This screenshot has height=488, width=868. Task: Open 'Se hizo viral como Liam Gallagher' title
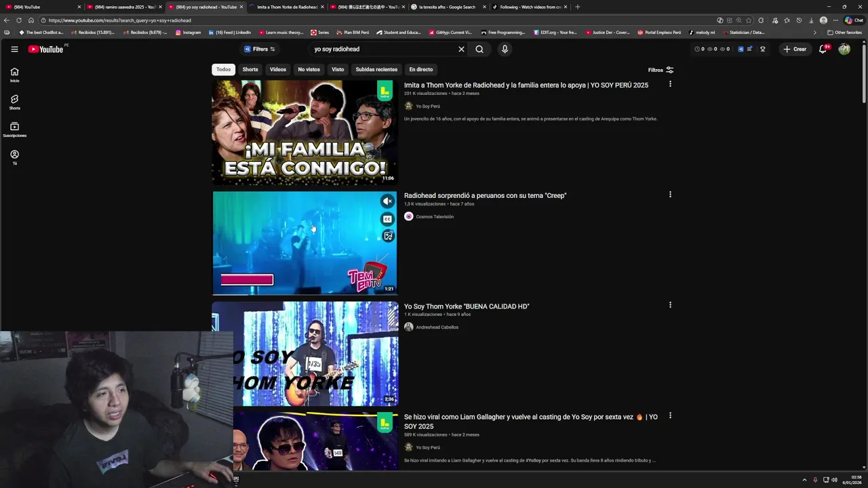(531, 422)
